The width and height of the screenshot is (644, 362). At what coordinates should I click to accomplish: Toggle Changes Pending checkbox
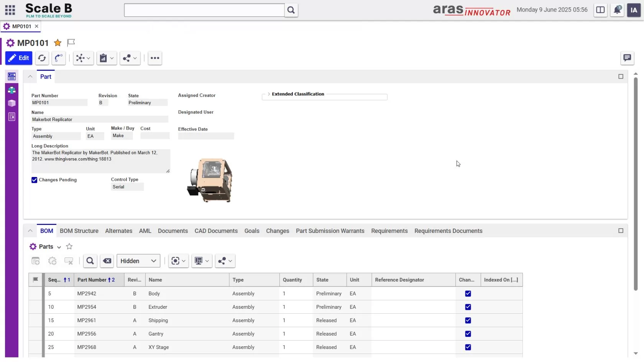tap(34, 180)
